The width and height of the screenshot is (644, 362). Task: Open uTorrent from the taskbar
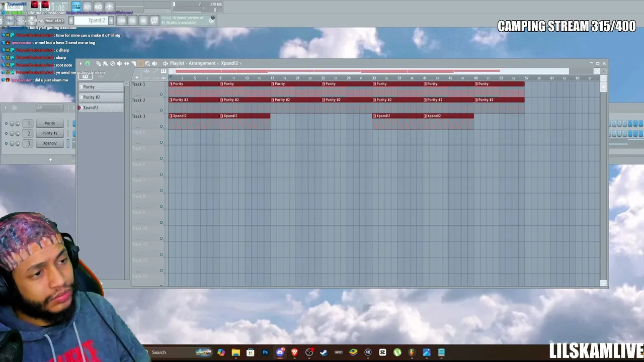[397, 352]
